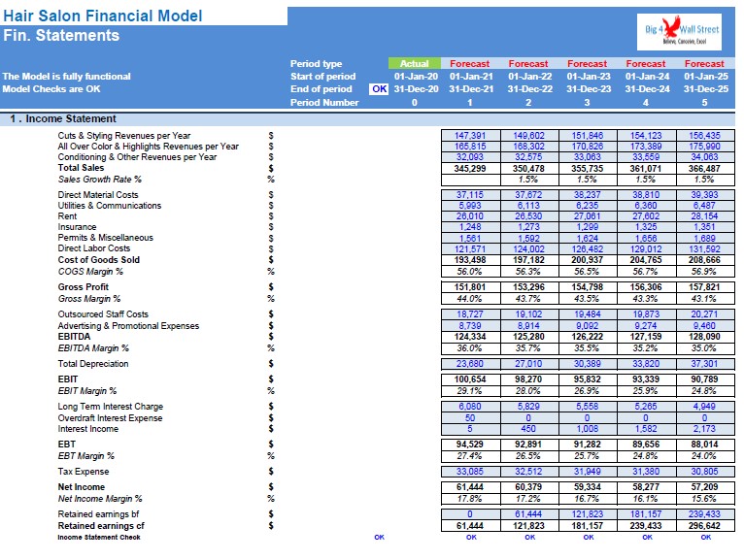Click All Over Color revenue 175,990
This screenshot has width=744, height=560.
(x=705, y=147)
